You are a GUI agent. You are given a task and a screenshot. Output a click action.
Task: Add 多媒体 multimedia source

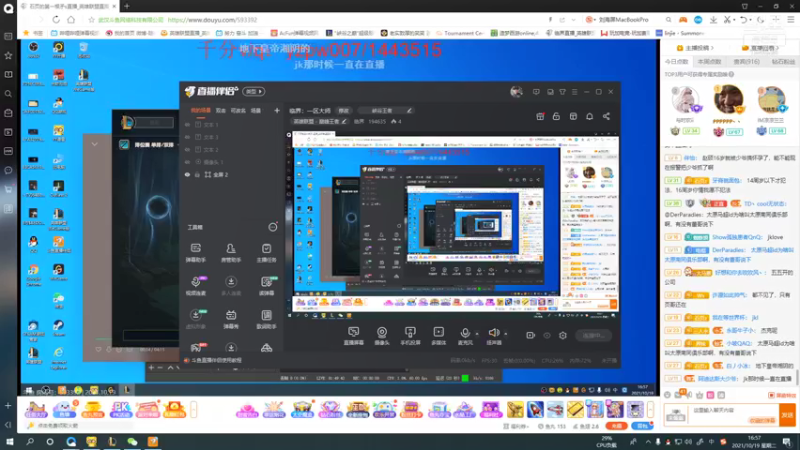pyautogui.click(x=438, y=336)
